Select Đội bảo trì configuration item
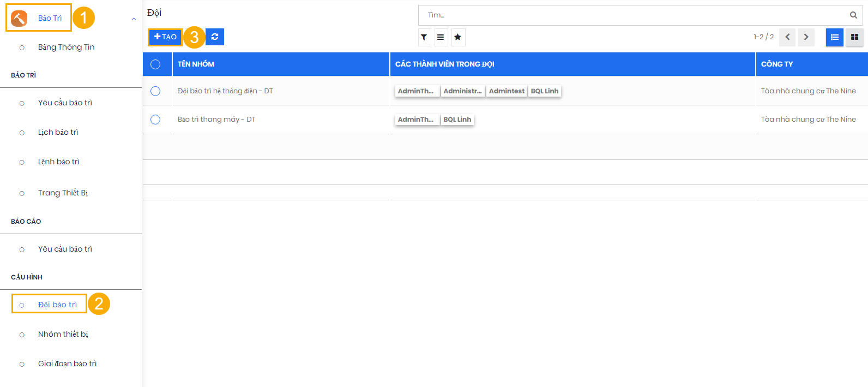This screenshot has height=387, width=868. click(x=57, y=305)
